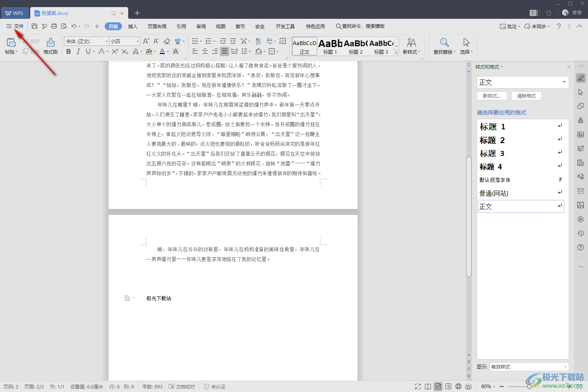588x392 pixels.
Task: Click the zoom slider handle
Action: (530, 387)
